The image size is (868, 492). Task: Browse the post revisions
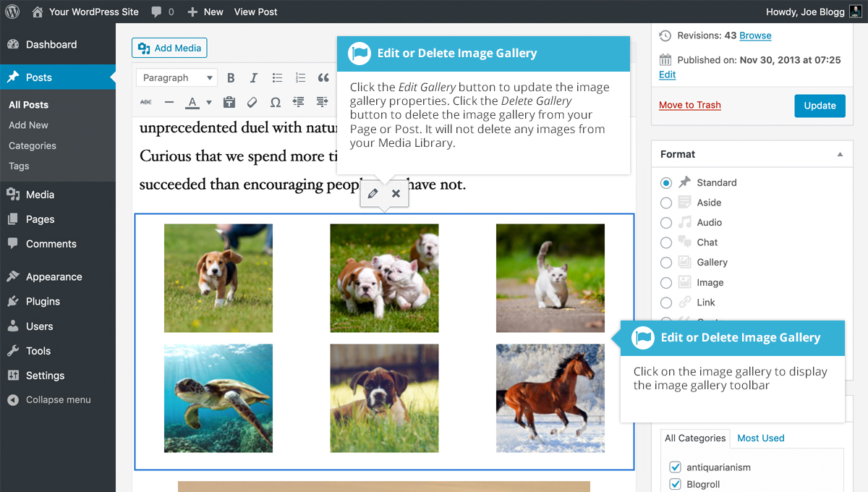[754, 35]
